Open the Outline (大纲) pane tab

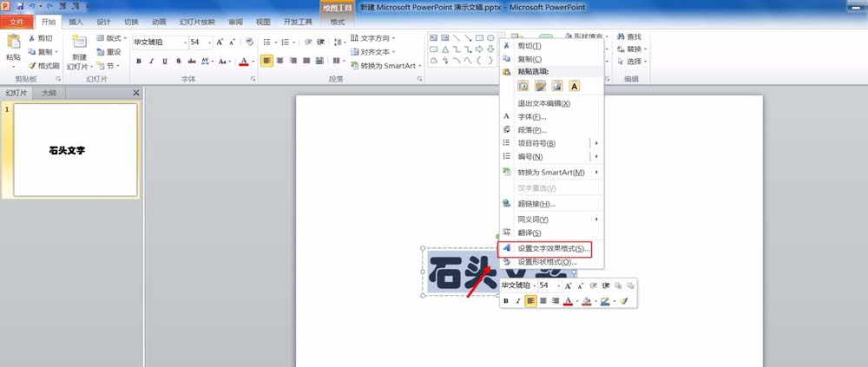[x=49, y=93]
